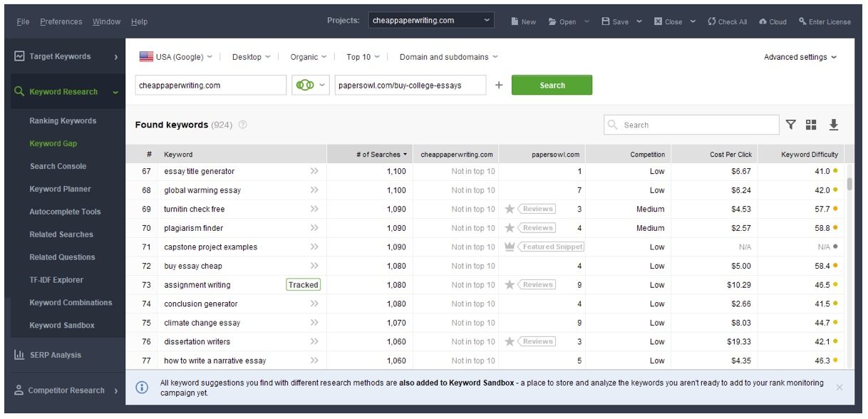Screen dimensions: 868x419
Task: Click the Featured Snippet badge
Action: (x=551, y=247)
